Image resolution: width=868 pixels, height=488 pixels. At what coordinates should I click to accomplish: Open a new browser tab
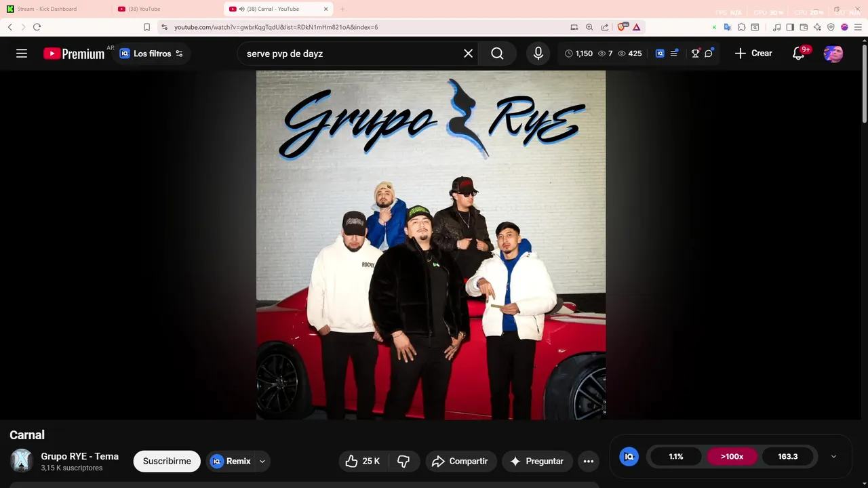pos(342,9)
